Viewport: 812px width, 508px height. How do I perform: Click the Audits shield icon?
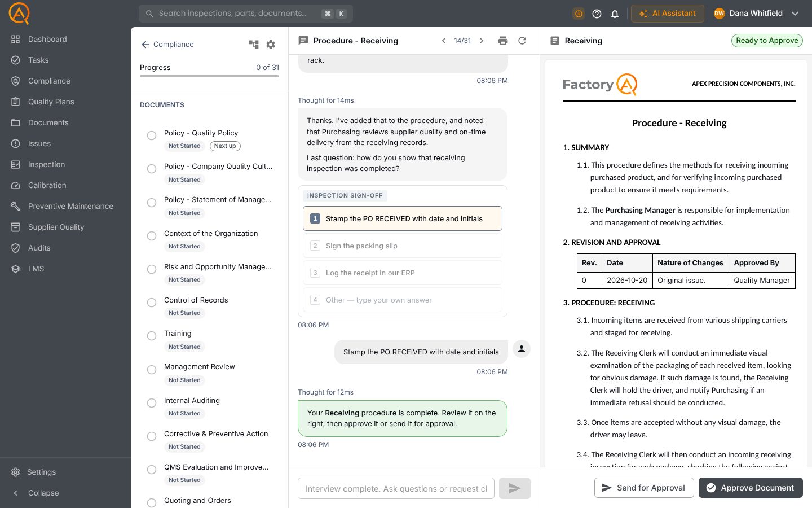click(16, 248)
